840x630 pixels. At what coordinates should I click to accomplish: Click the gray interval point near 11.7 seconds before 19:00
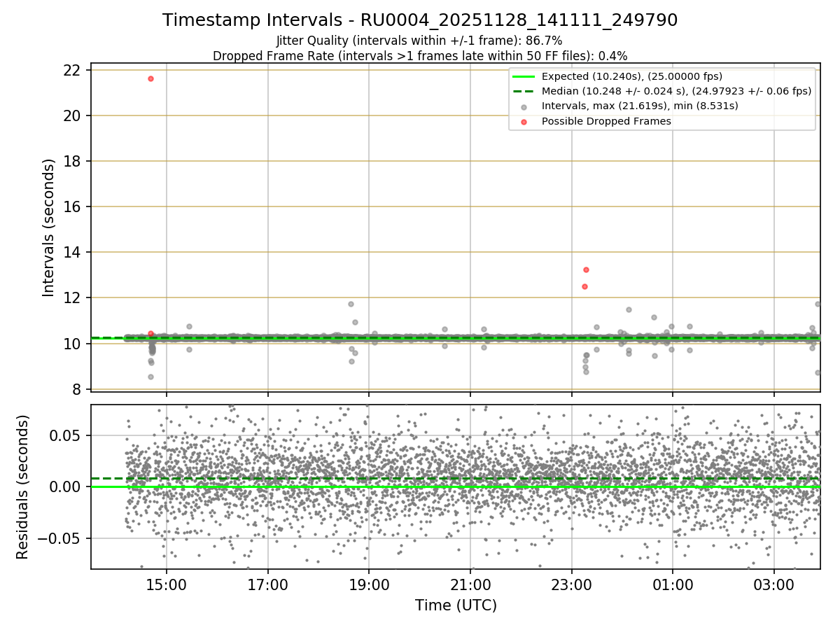(351, 304)
